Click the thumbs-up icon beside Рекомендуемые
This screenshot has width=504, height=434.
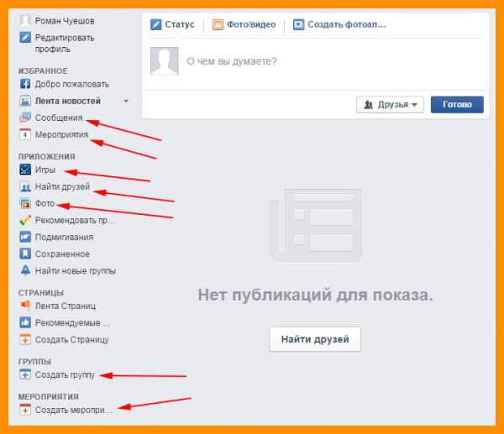point(25,322)
